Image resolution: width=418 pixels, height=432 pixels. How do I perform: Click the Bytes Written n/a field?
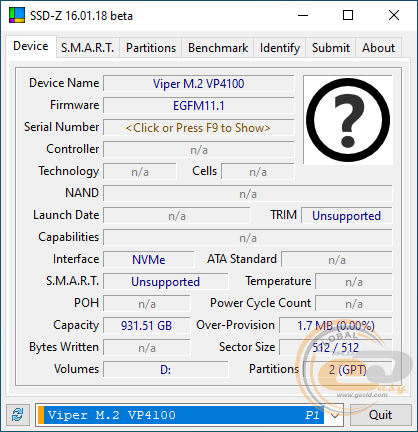pyautogui.click(x=147, y=348)
